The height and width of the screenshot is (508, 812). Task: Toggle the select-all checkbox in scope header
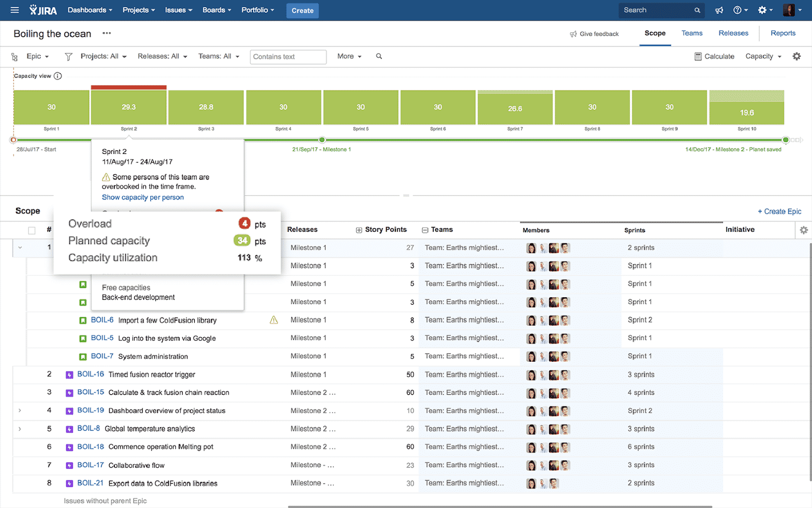[31, 230]
